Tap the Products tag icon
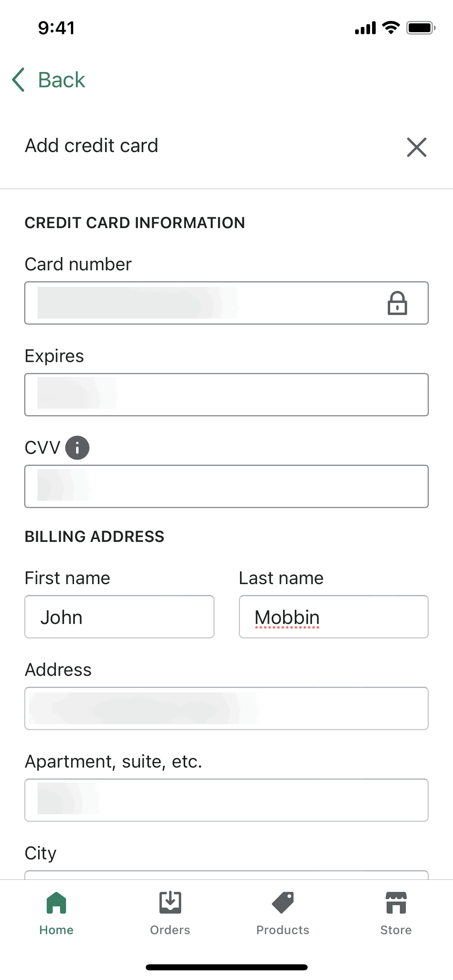Screen dimensions: 453x980 point(283,903)
